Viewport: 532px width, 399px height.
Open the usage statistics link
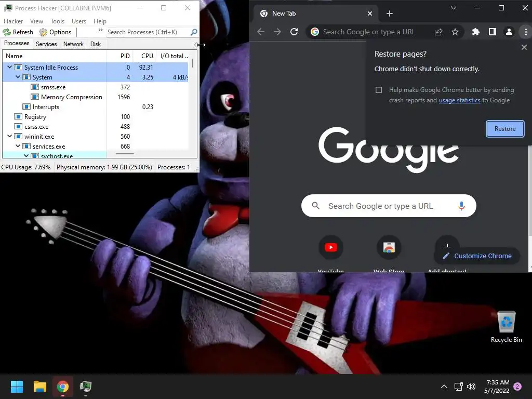pos(459,100)
